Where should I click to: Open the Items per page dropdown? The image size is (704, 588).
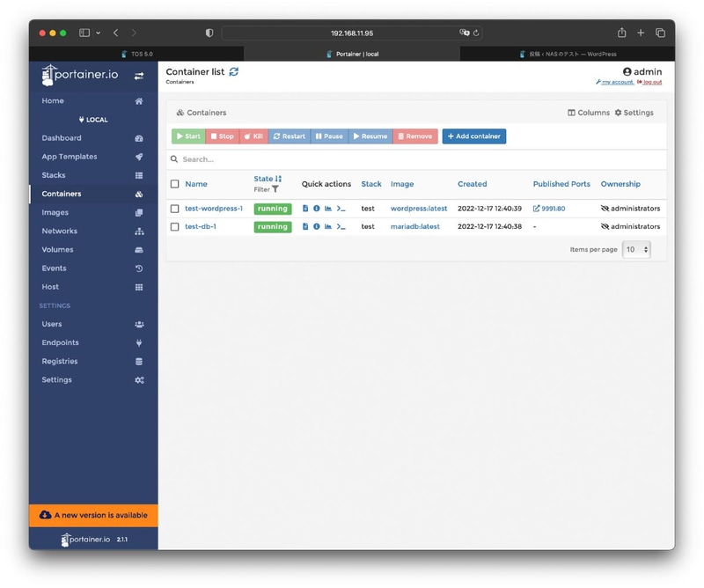636,249
